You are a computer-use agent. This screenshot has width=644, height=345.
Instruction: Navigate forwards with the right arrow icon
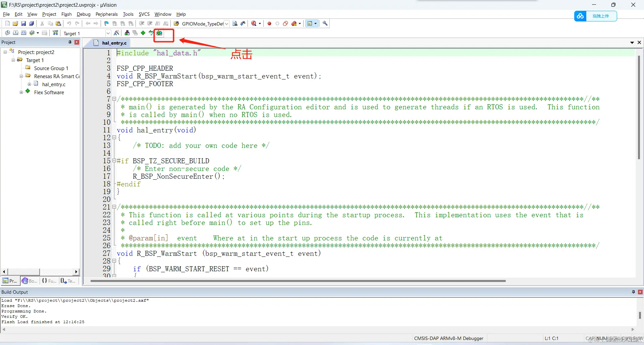click(96, 23)
